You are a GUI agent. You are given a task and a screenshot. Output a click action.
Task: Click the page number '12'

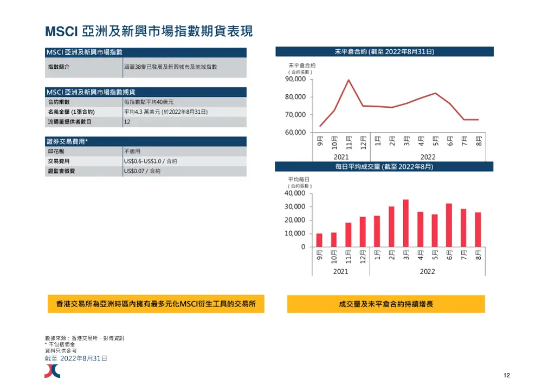click(507, 375)
